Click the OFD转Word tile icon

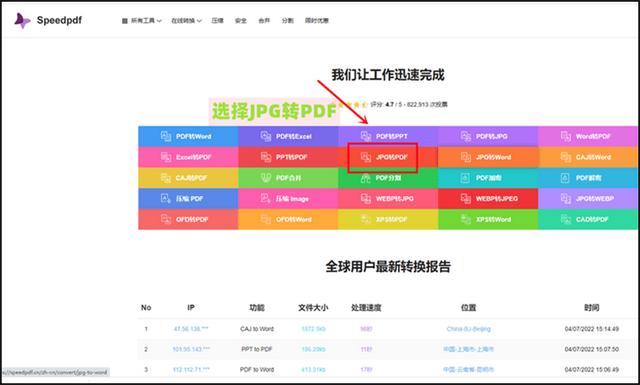266,219
